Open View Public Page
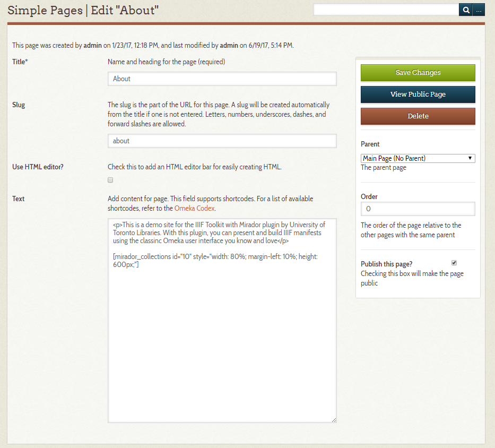The image size is (495, 448). 418,94
